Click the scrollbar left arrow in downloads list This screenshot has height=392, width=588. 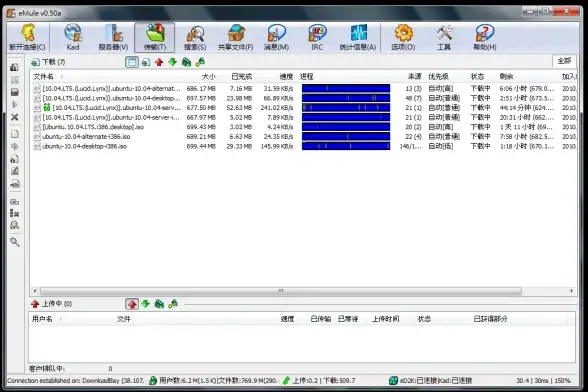point(35,291)
